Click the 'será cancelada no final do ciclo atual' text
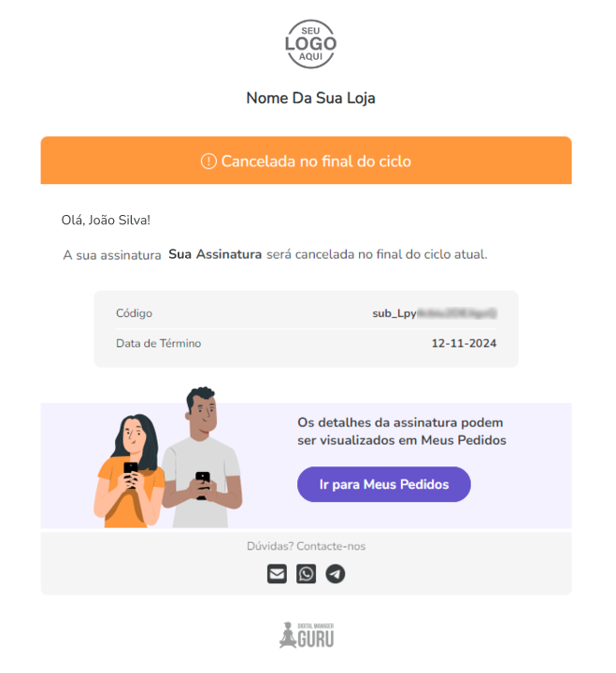The image size is (616, 673). click(377, 253)
